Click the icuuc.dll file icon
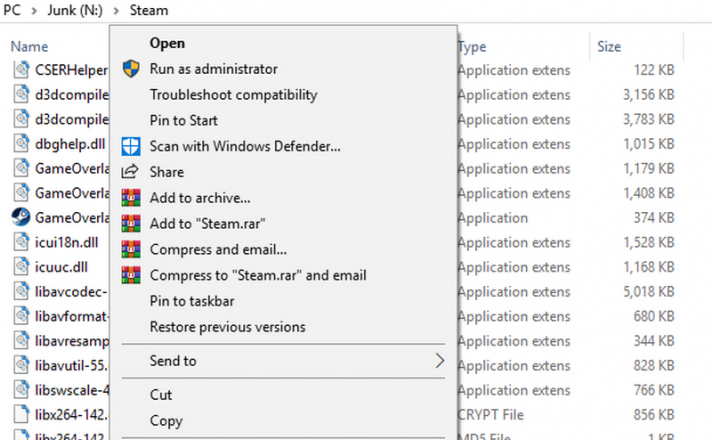 tap(21, 267)
